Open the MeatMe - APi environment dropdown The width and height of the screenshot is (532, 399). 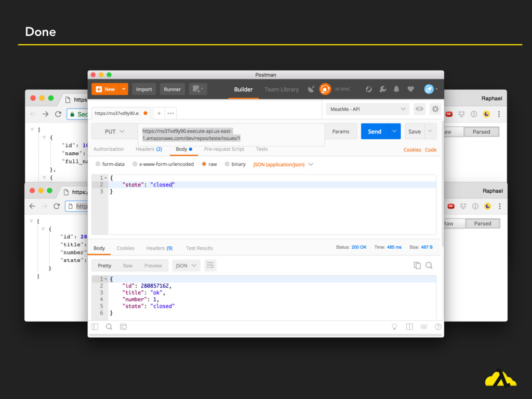(367, 109)
